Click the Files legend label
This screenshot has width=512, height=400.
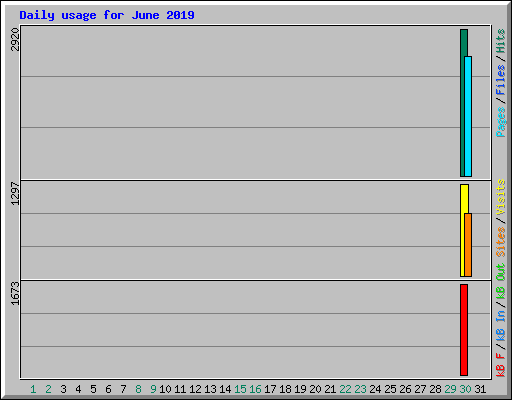(x=501, y=79)
